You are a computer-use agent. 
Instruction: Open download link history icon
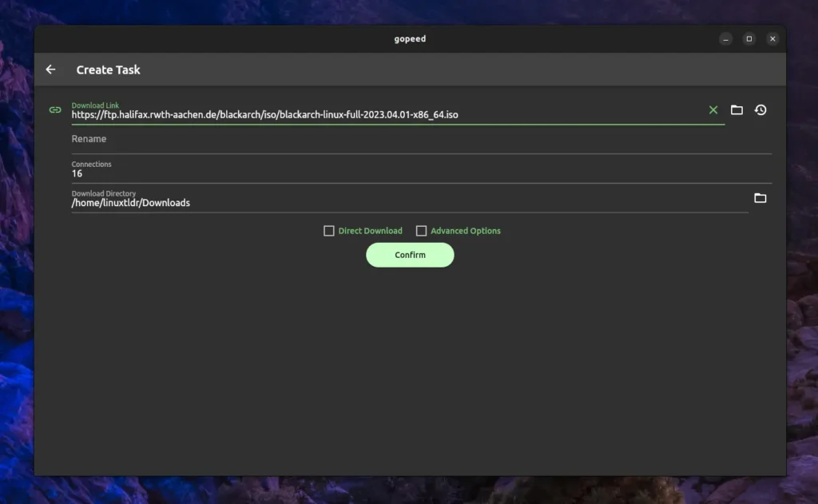click(x=760, y=109)
